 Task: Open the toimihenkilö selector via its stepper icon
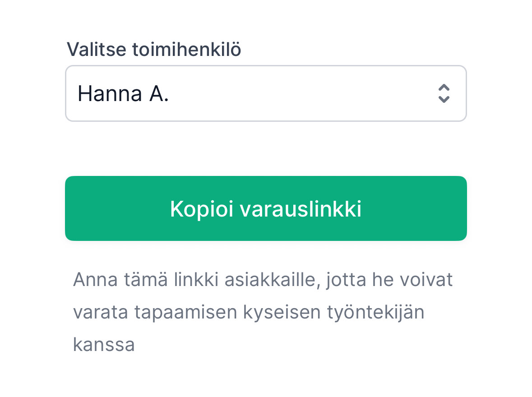pos(444,93)
